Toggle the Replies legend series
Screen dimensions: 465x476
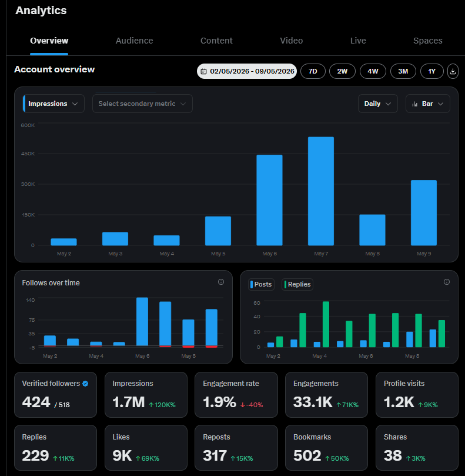tap(297, 284)
